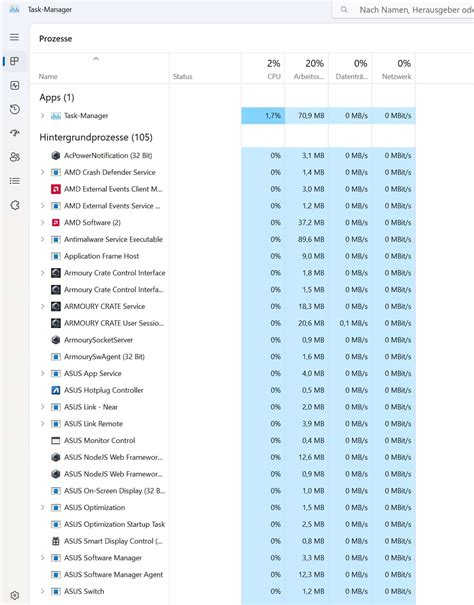Click the Task-Manager app row icon
Image resolution: width=474 pixels, height=605 pixels.
pyautogui.click(x=56, y=116)
